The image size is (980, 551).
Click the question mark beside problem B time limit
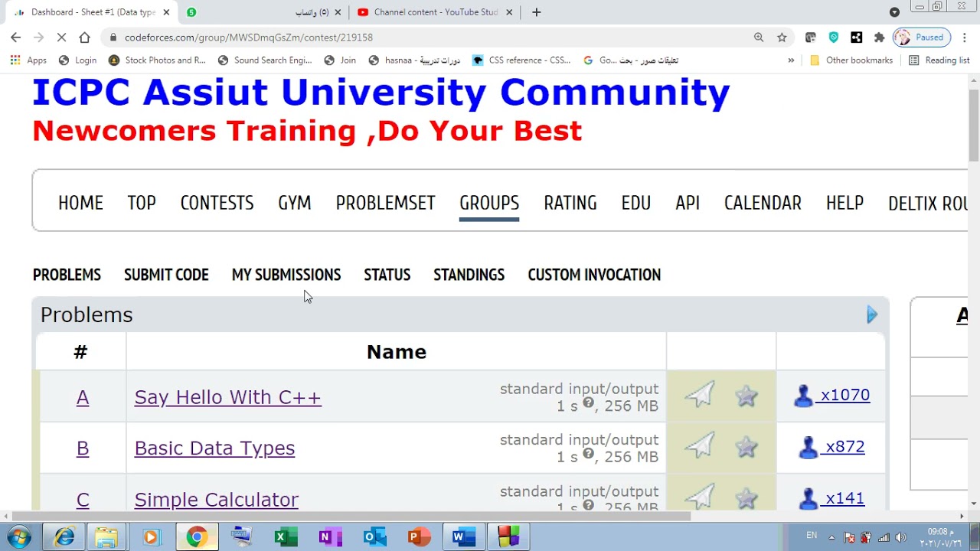click(588, 454)
